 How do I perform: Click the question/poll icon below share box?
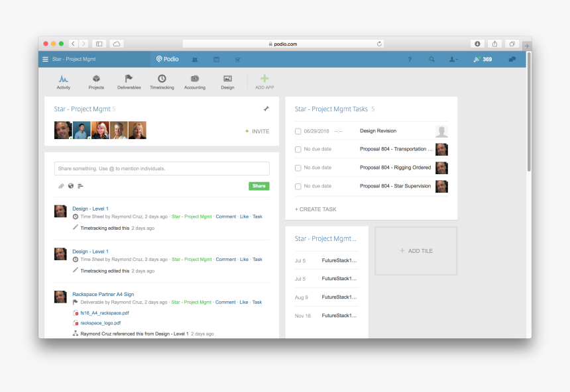(80, 186)
